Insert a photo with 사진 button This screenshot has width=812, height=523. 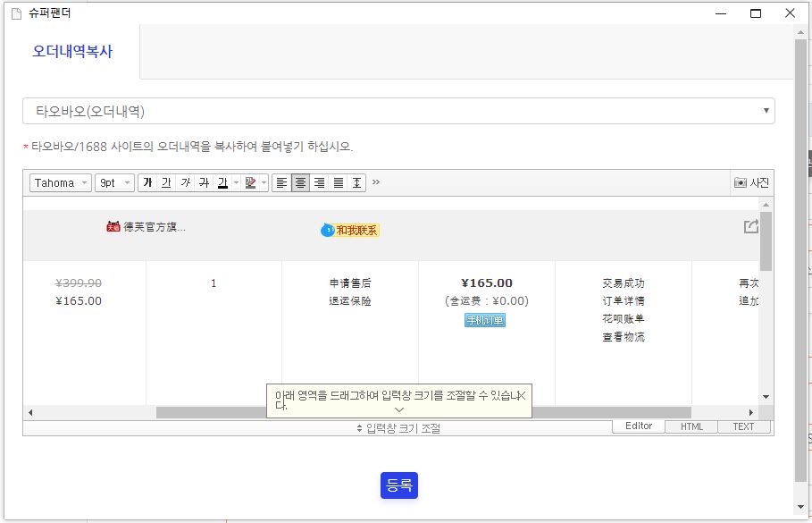pyautogui.click(x=751, y=182)
